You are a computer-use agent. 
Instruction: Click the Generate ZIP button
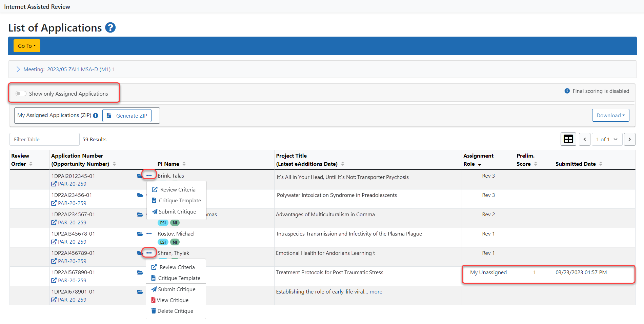point(127,116)
